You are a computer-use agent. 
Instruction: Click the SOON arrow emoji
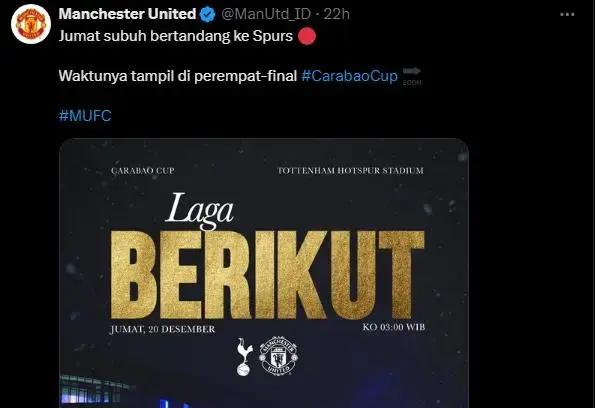412,76
